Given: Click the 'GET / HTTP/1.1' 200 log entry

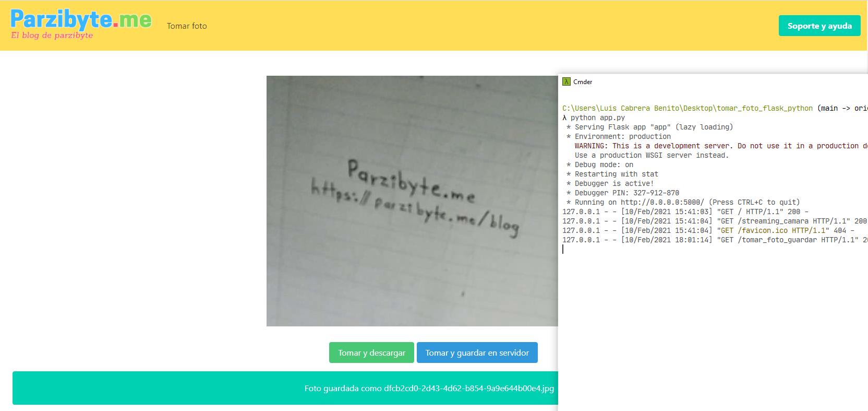Looking at the screenshot, I should (685, 212).
